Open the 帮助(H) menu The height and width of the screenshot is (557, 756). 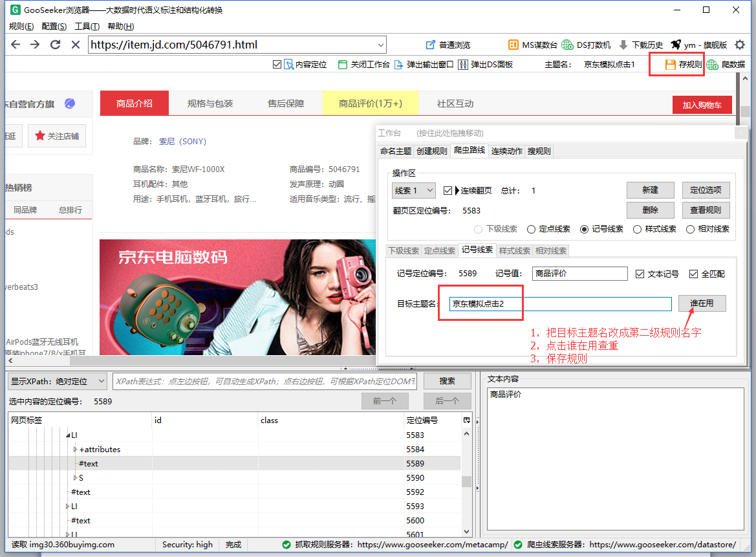[120, 27]
